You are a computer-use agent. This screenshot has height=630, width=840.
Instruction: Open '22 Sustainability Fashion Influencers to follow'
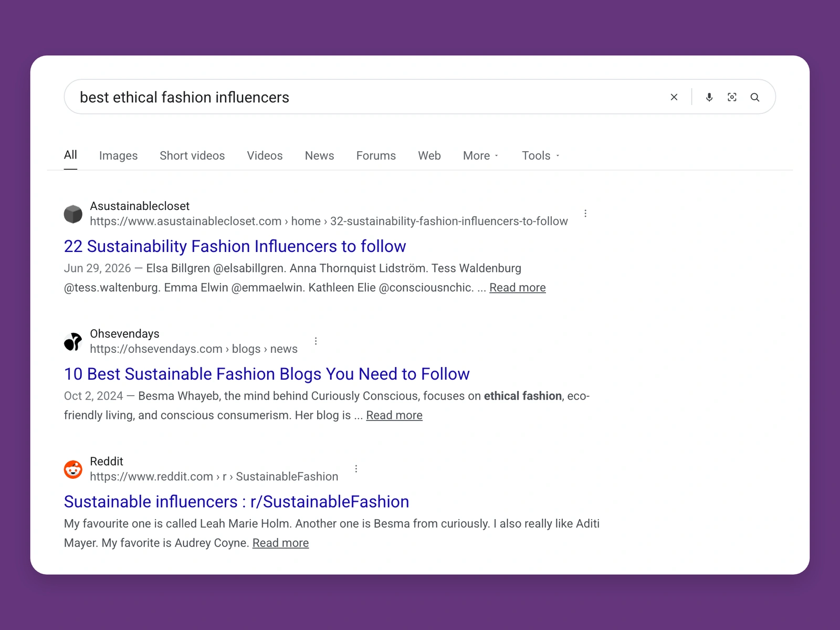pos(235,246)
